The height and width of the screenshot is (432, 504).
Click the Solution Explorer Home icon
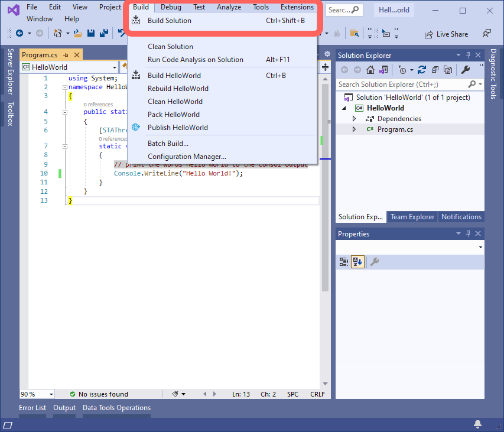coord(370,70)
